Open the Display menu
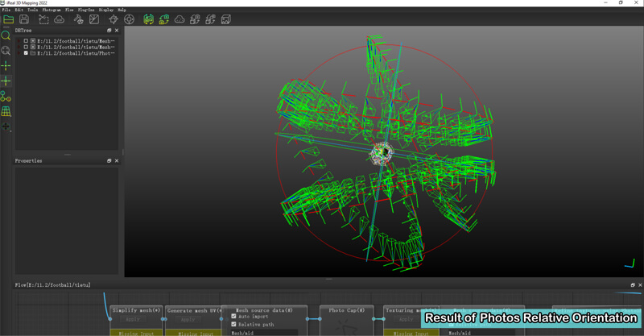 coord(106,10)
